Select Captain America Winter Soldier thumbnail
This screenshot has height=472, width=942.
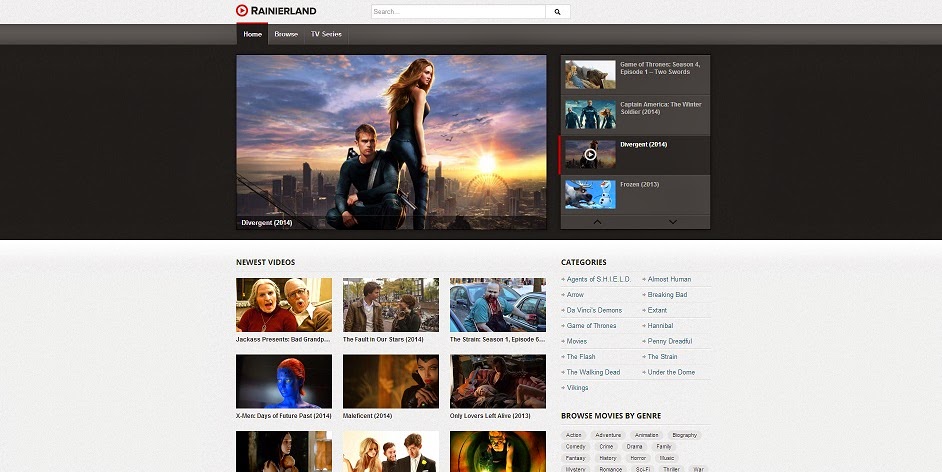tap(590, 115)
